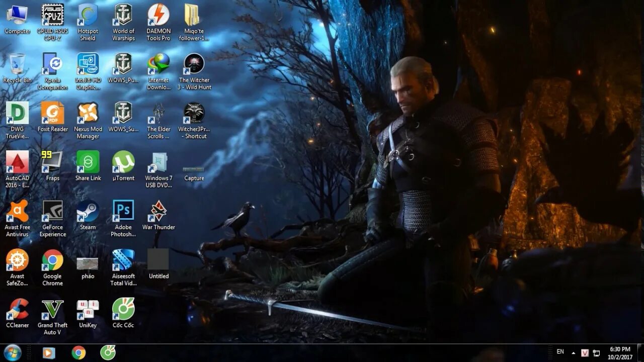Open Fraps desktop icon
The image size is (644, 362).
(52, 166)
